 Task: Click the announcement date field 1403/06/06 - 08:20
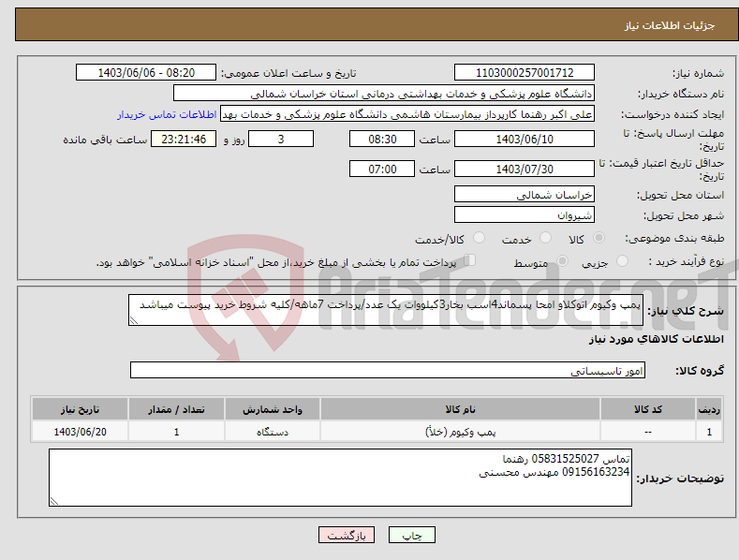pyautogui.click(x=146, y=73)
